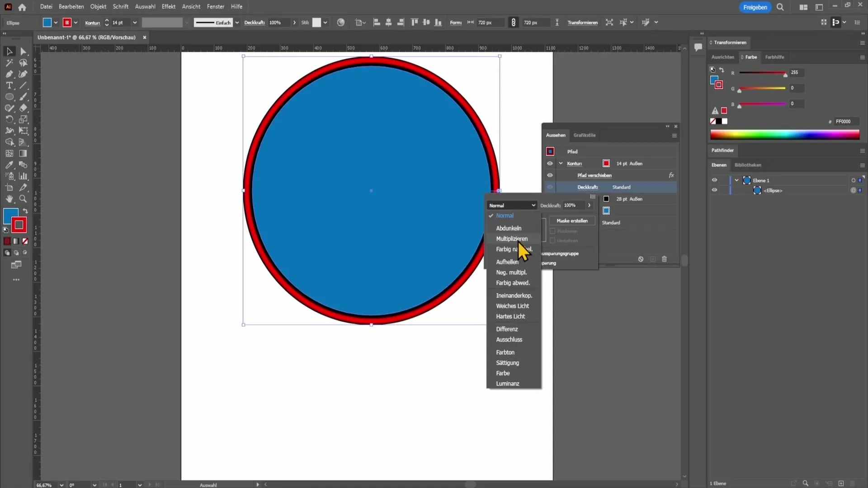This screenshot has width=868, height=488.
Task: Open zoom level 66,67% dropdown
Action: pos(61,485)
